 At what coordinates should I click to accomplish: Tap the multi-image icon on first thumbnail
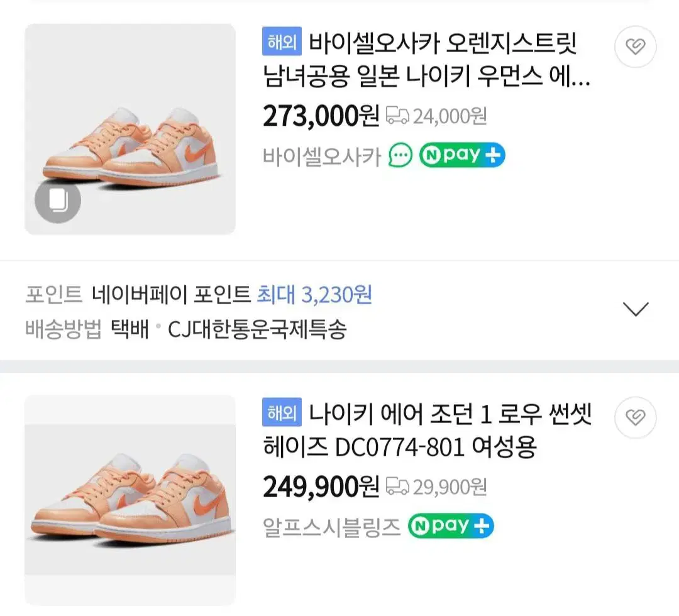pyautogui.click(x=58, y=201)
